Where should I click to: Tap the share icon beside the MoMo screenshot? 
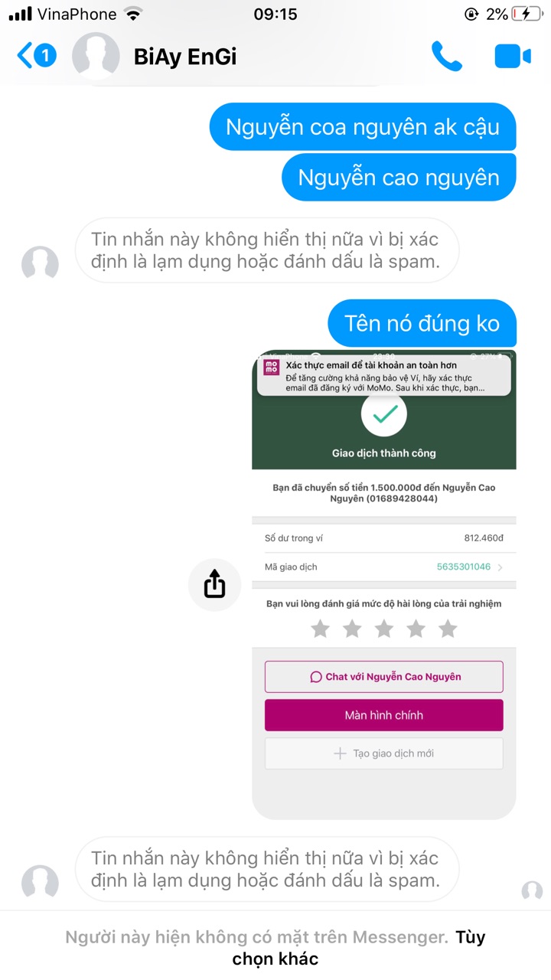click(215, 585)
